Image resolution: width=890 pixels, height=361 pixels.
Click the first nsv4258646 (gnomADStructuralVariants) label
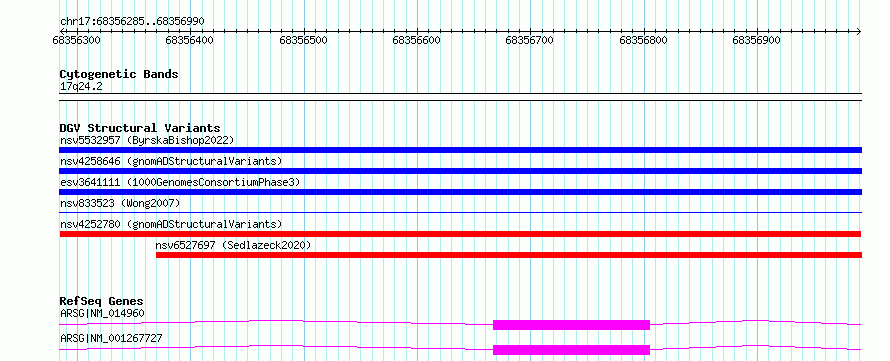point(171,161)
